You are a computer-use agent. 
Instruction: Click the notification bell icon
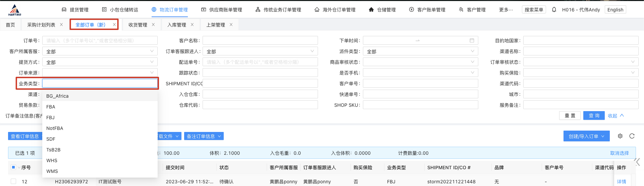[x=554, y=10]
